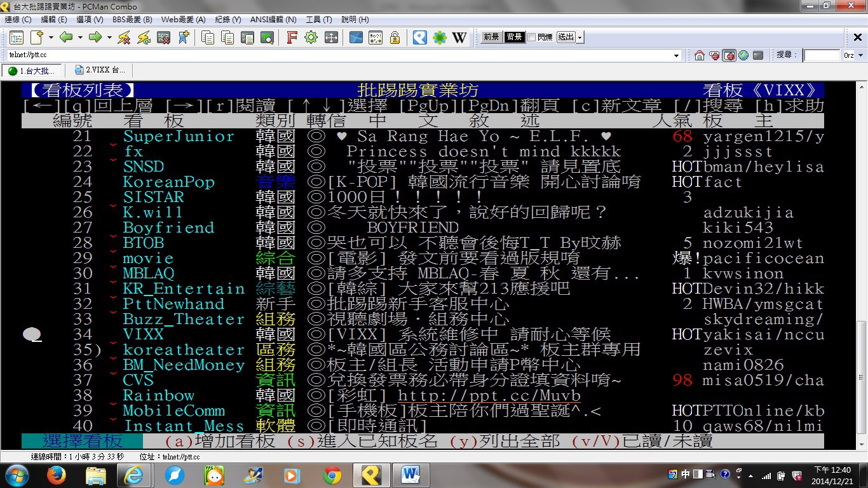Image resolution: width=868 pixels, height=488 pixels.
Task: Click the disconnect lightning icon with red X
Action: 125,37
